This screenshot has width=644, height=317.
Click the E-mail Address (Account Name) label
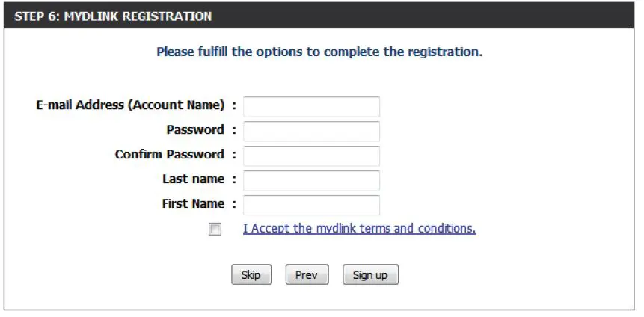coord(130,105)
